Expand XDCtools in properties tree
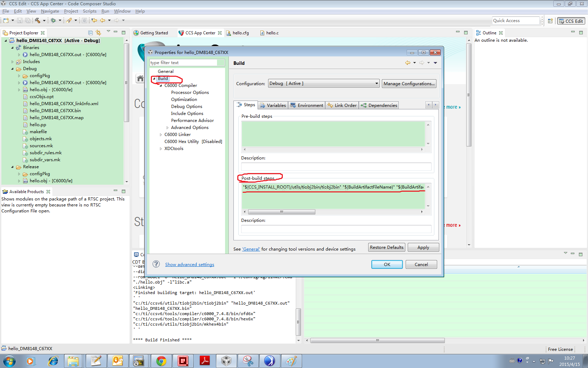 pos(161,149)
